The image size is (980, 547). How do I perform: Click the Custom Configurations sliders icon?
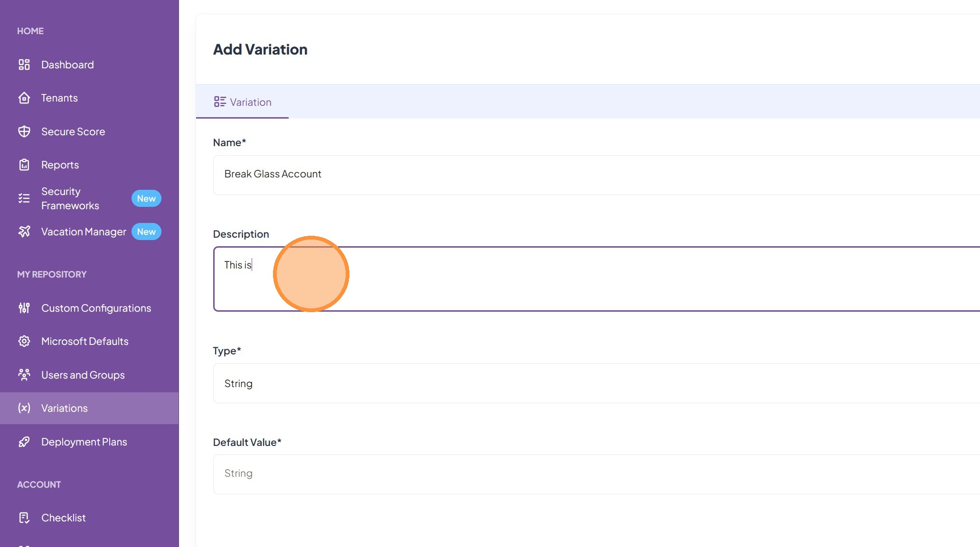tap(24, 308)
